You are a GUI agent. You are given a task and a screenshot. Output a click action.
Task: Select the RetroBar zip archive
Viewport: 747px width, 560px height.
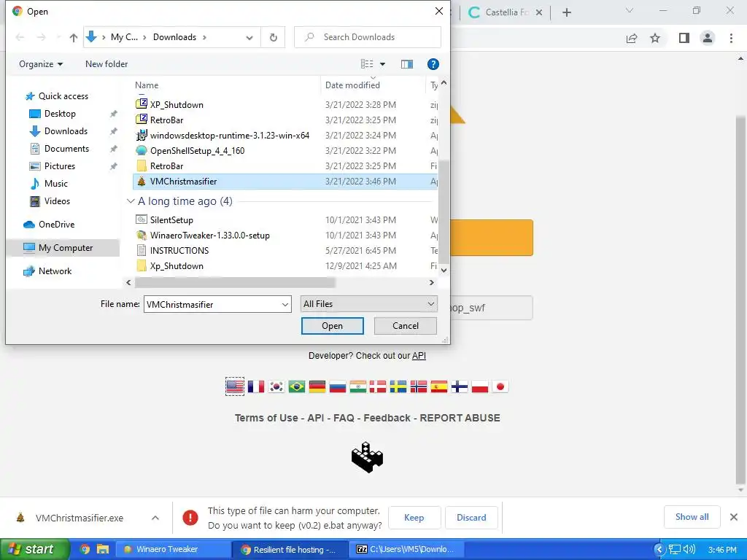coord(166,120)
